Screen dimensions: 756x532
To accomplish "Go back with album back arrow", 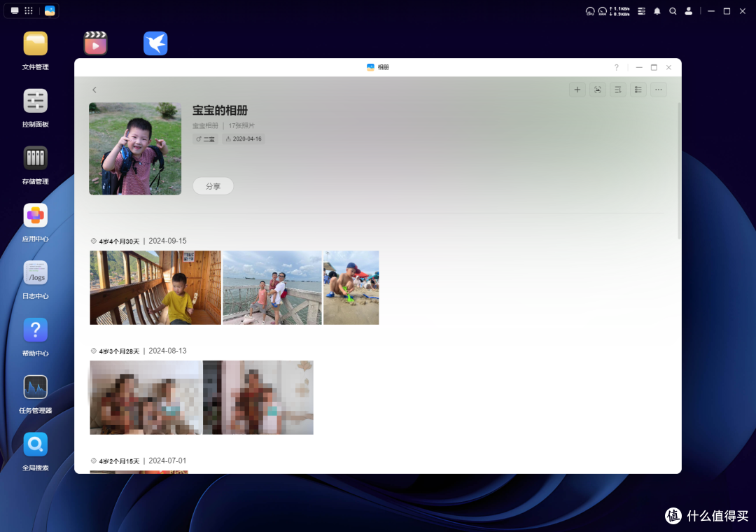I will pos(94,90).
